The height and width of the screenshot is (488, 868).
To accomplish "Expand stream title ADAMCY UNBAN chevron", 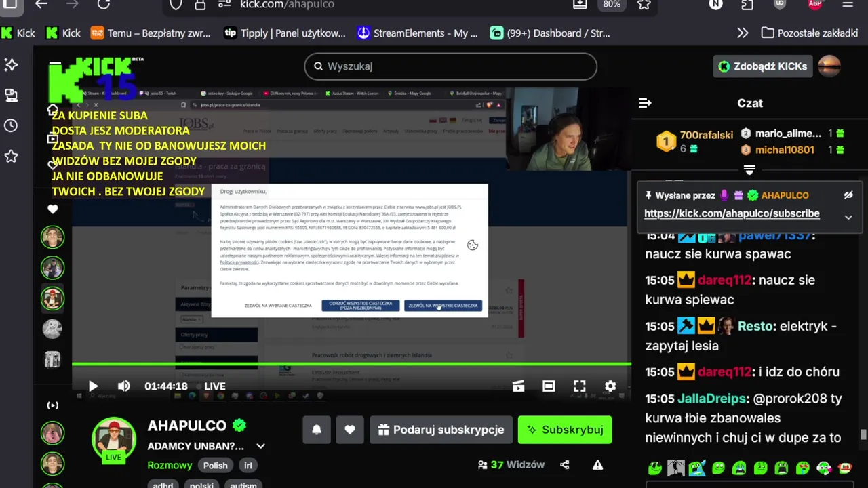I will pos(260,446).
